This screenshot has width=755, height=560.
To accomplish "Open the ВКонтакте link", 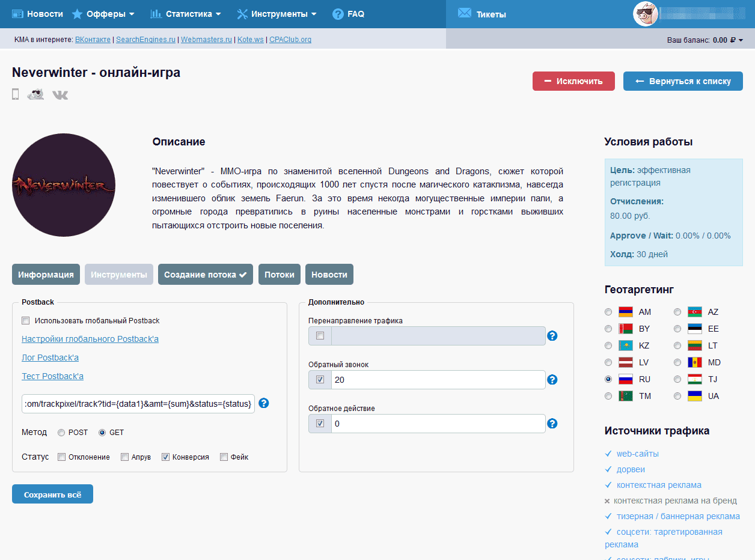I will point(93,40).
